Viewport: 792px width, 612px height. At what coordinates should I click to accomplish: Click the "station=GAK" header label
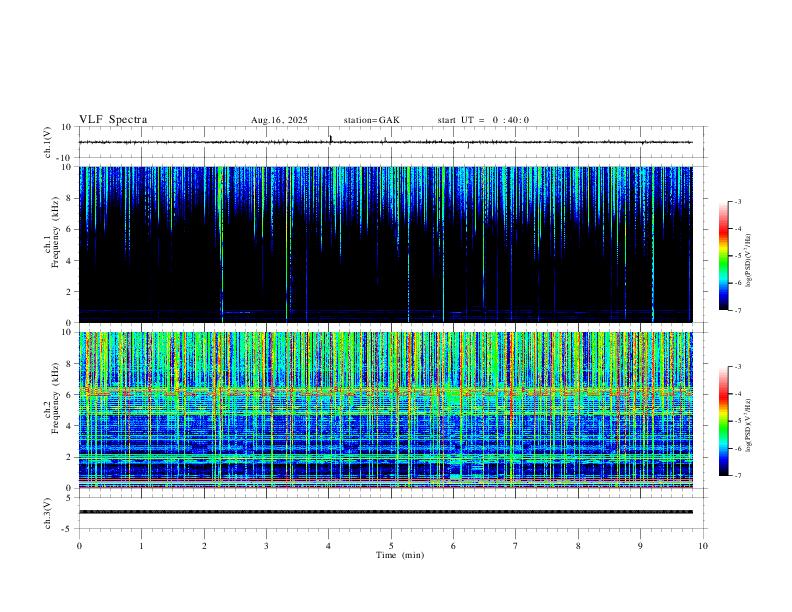click(371, 120)
